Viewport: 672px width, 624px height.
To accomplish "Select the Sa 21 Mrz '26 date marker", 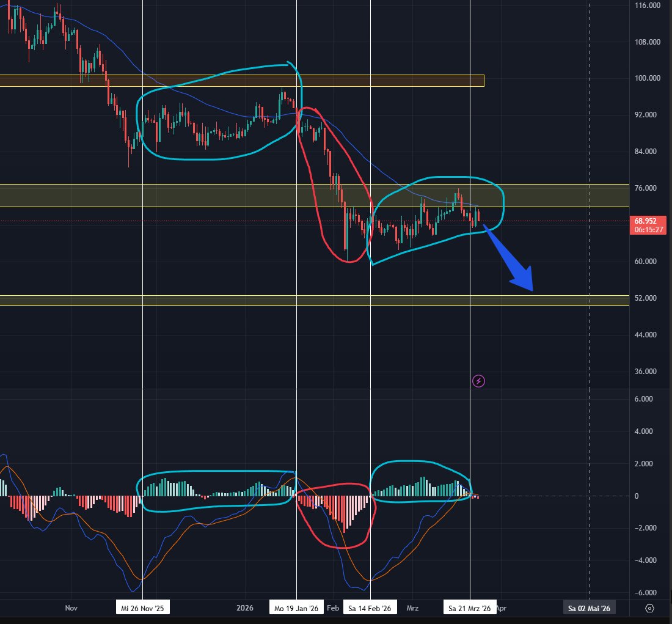I will (469, 608).
